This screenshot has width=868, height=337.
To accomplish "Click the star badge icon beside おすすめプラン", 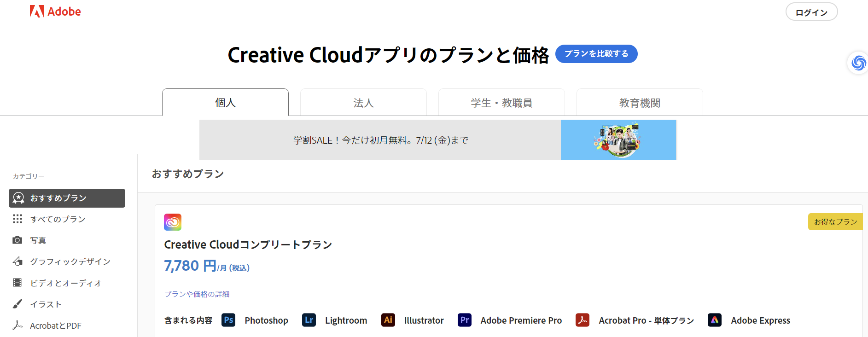I will click(x=18, y=198).
